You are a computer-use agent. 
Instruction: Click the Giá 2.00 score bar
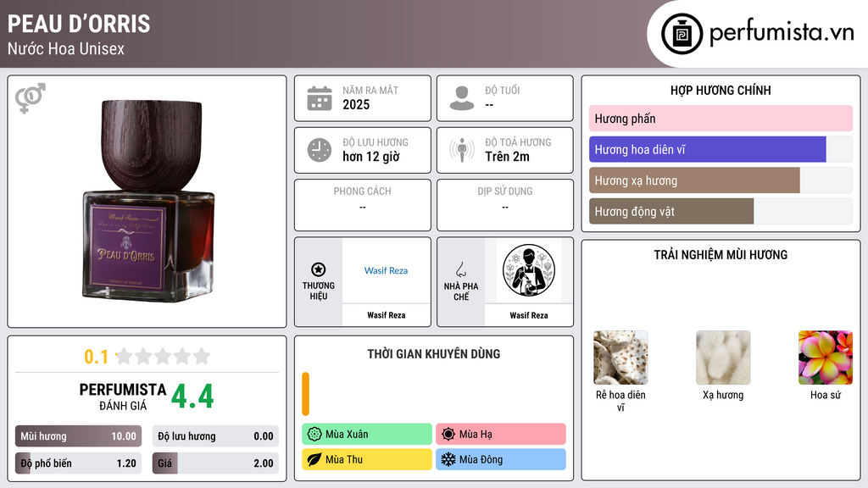click(x=215, y=463)
